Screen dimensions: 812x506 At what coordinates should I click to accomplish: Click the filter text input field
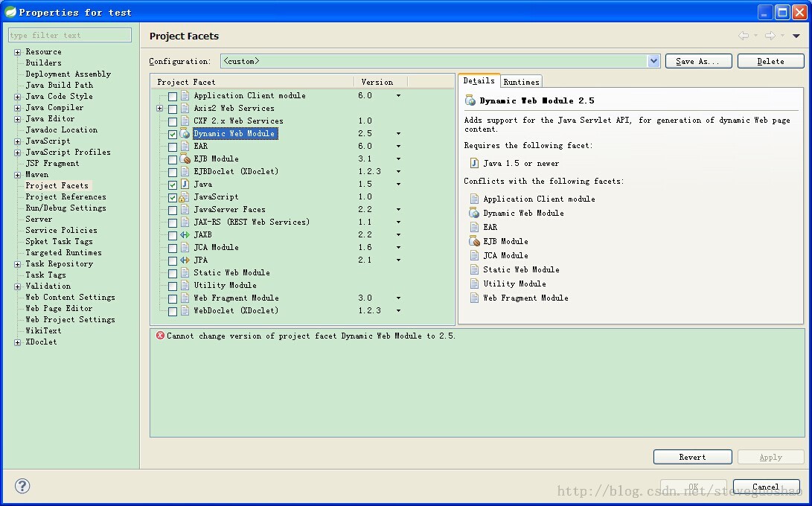click(70, 35)
